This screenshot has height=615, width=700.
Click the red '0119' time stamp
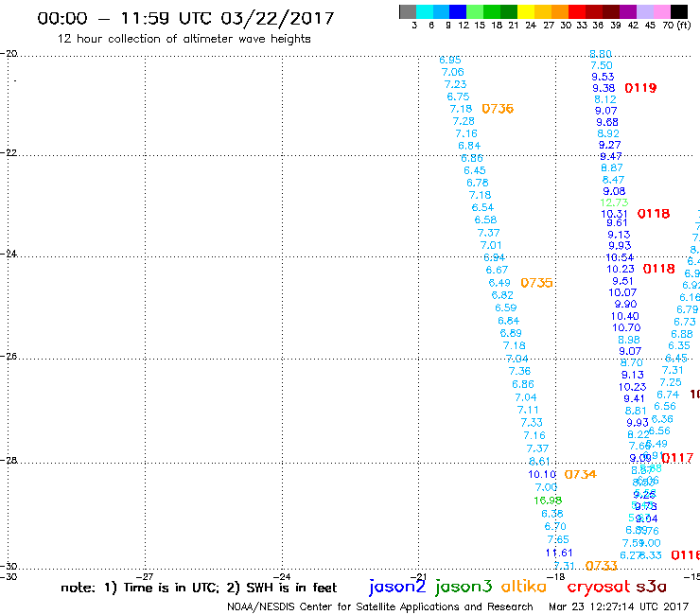click(x=640, y=88)
